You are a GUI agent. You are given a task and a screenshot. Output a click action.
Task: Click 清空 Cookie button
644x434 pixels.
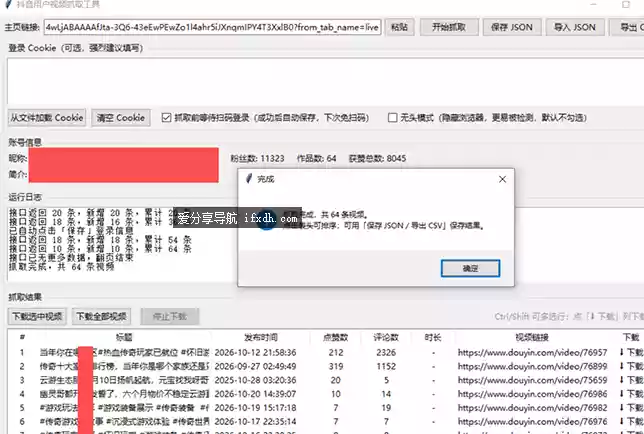pyautogui.click(x=121, y=118)
